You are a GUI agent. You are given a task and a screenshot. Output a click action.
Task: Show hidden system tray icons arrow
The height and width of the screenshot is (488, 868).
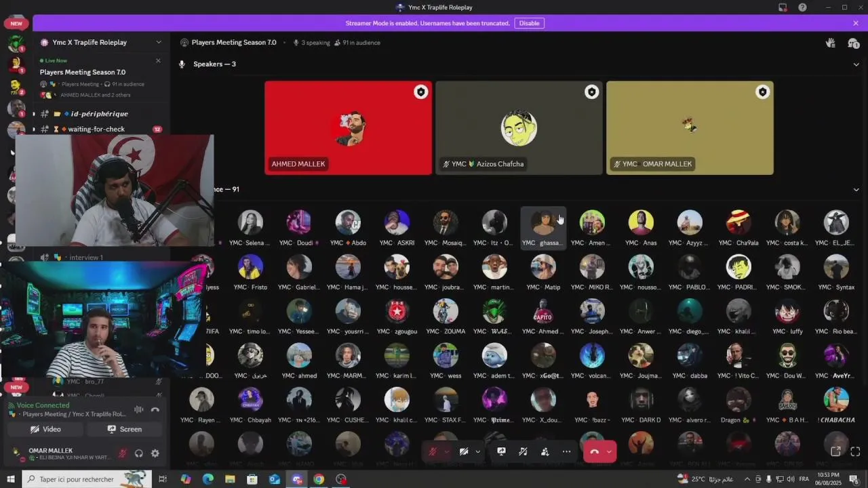[748, 479]
